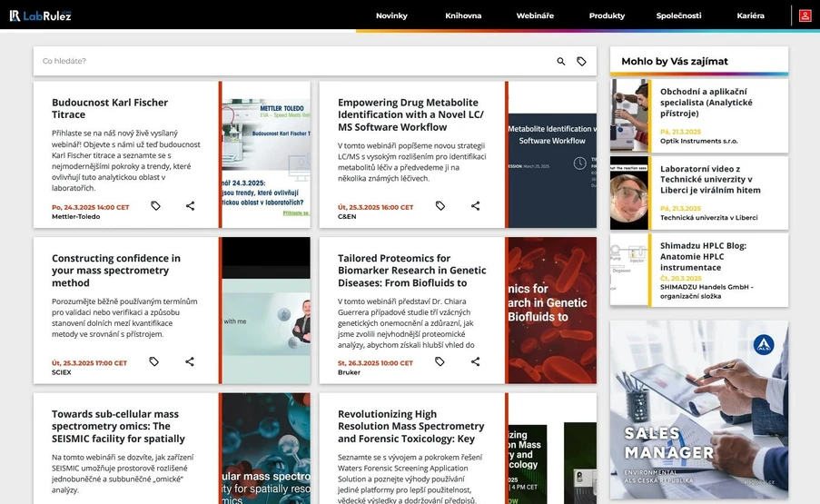
Task: Click 'SCIEX' organizer name
Action: pos(61,372)
